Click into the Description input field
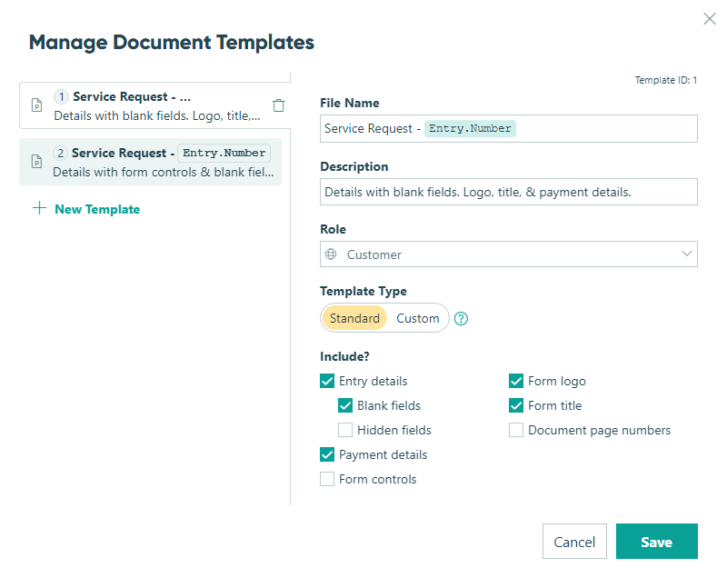 (x=509, y=192)
